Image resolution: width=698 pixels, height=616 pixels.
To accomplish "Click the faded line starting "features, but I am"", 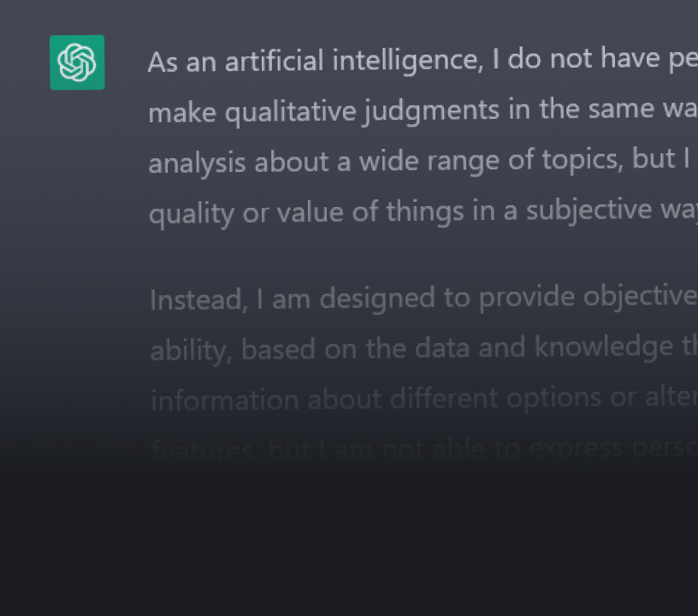I will pyautogui.click(x=424, y=449).
